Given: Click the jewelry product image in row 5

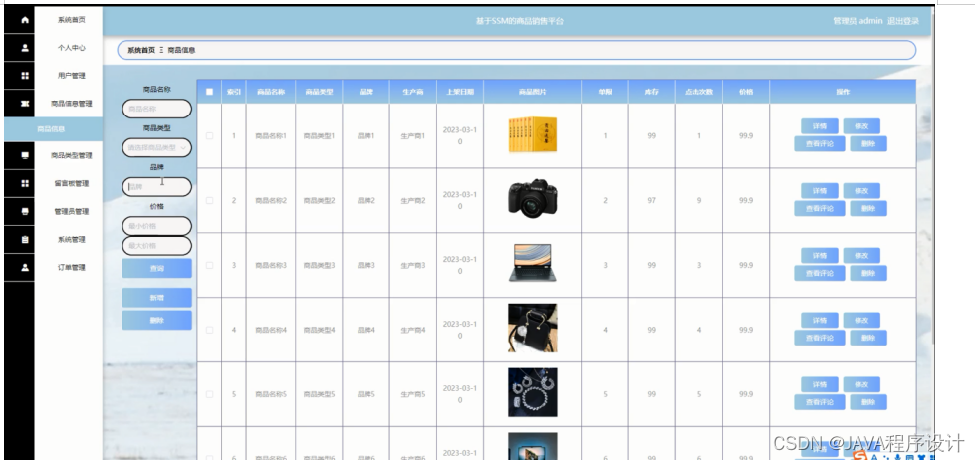Looking at the screenshot, I should [533, 392].
